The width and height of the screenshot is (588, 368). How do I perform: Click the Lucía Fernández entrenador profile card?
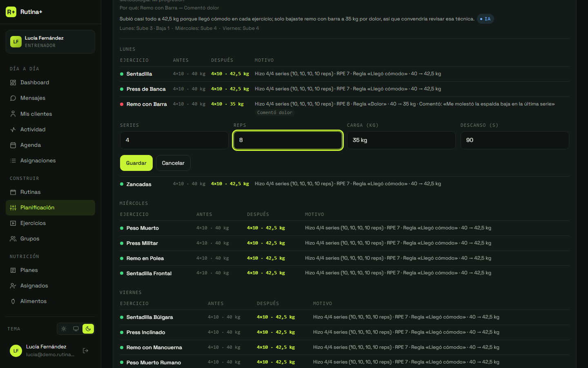pos(50,42)
